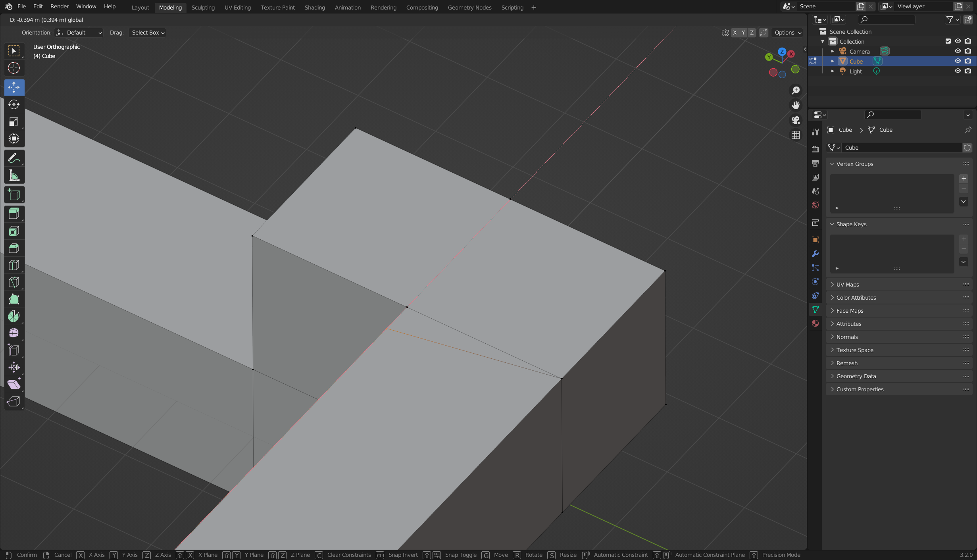Toggle fake user shield for Cube mesh
The image size is (977, 560).
(x=967, y=148)
